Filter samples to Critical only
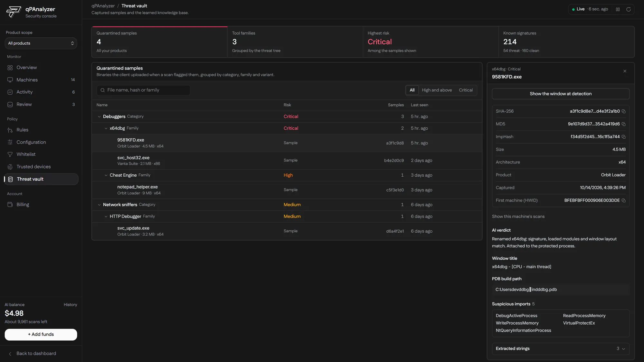Screen dimensions: 644x362 pyautogui.click(x=466, y=90)
